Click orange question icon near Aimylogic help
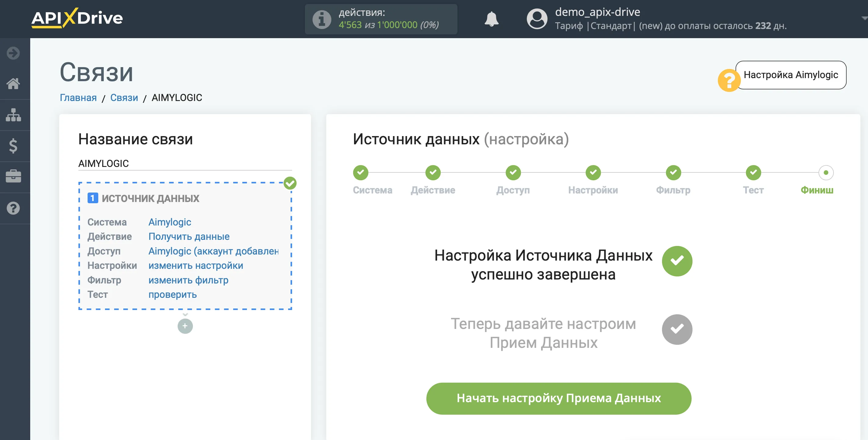 pyautogui.click(x=729, y=80)
